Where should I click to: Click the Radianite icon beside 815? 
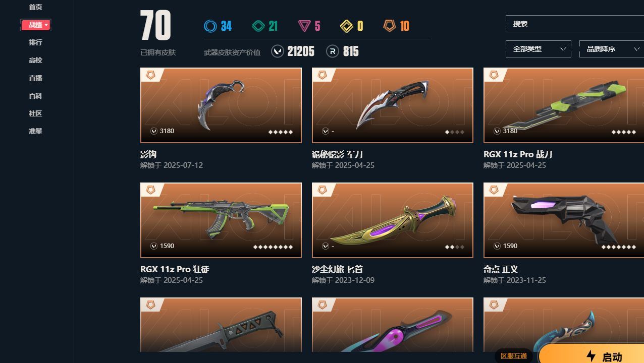[333, 51]
